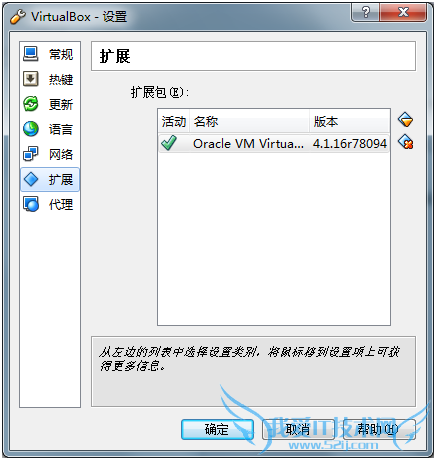Sort by the 名称 column header
This screenshot has height=460, width=436.
click(x=249, y=121)
